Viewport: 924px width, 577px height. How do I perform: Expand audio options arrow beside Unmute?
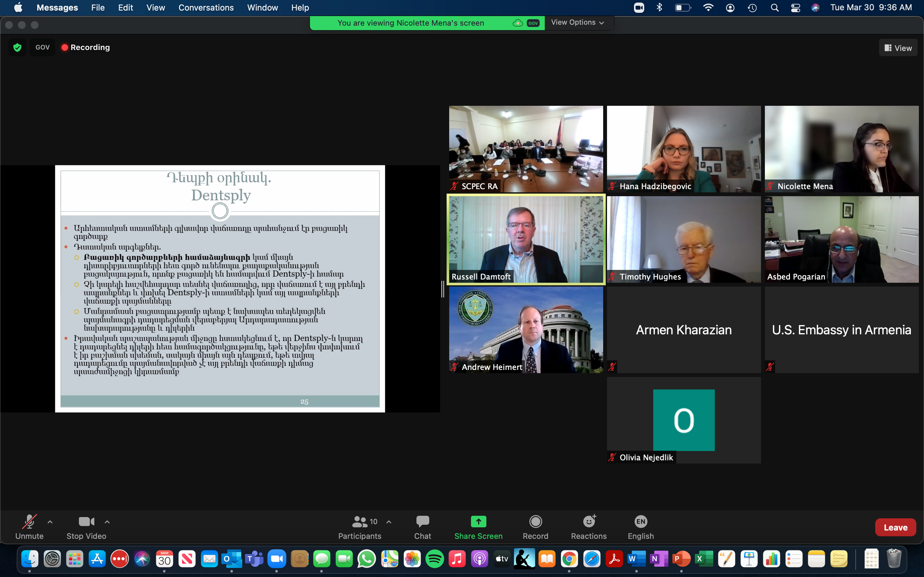pyautogui.click(x=50, y=522)
